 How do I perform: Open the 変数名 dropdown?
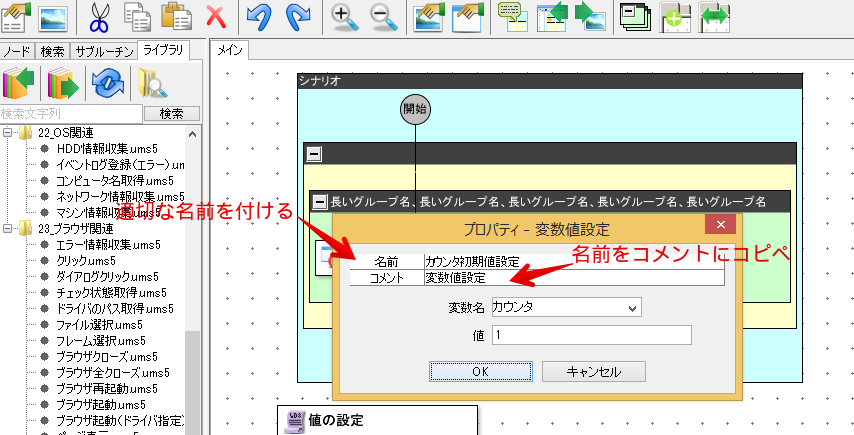click(632, 308)
